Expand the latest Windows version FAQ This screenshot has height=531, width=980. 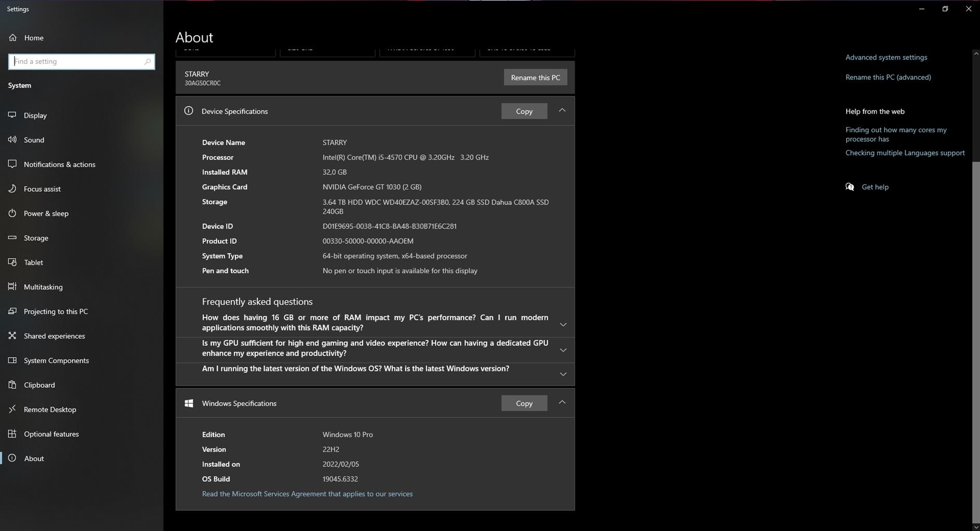click(563, 374)
